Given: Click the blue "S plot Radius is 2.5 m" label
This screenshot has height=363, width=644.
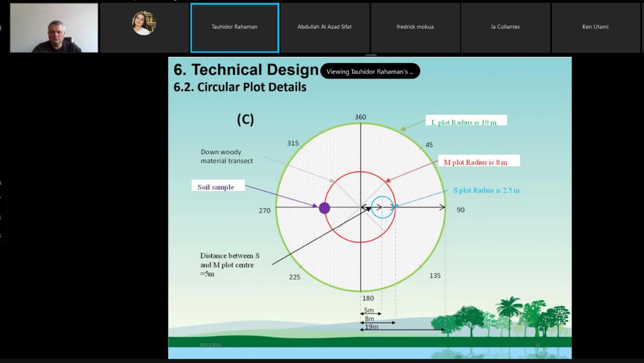Looking at the screenshot, I should (486, 191).
